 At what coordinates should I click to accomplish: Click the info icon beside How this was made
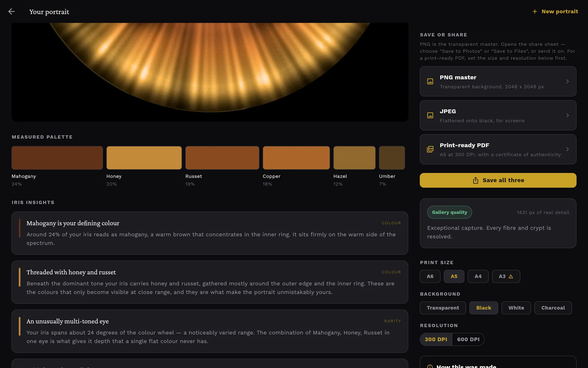(430, 366)
